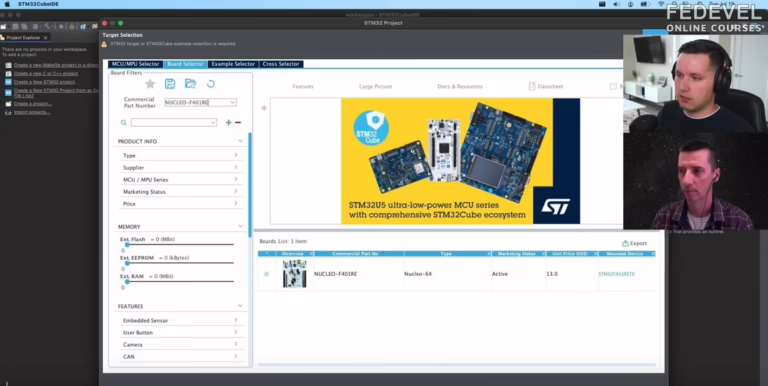768x386 pixels.
Task: Expand the Supplier filter
Action: [x=236, y=167]
